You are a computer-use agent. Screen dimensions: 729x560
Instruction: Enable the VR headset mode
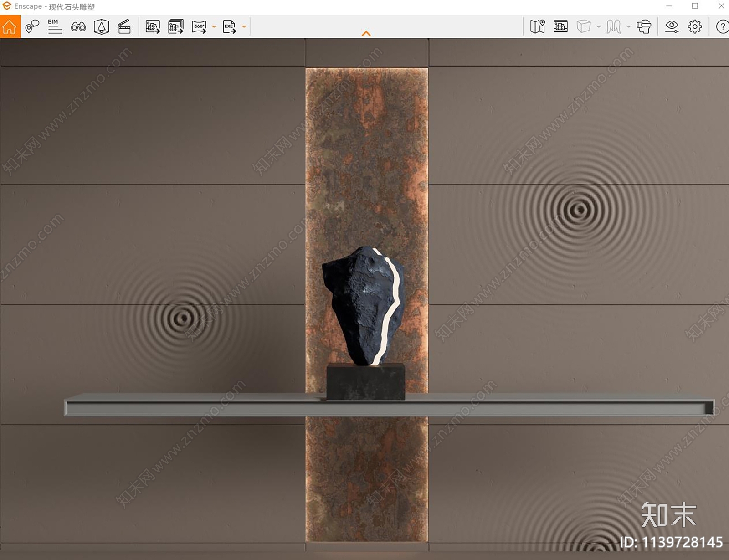click(x=644, y=26)
